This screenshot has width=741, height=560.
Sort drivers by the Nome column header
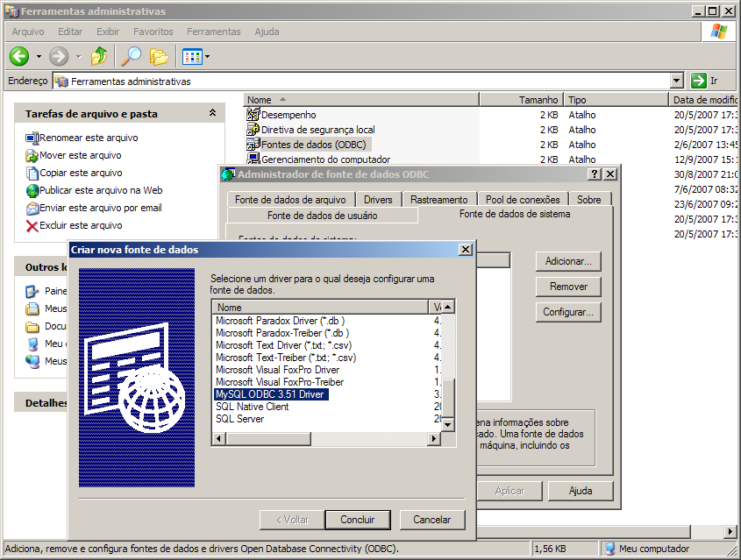coord(320,308)
